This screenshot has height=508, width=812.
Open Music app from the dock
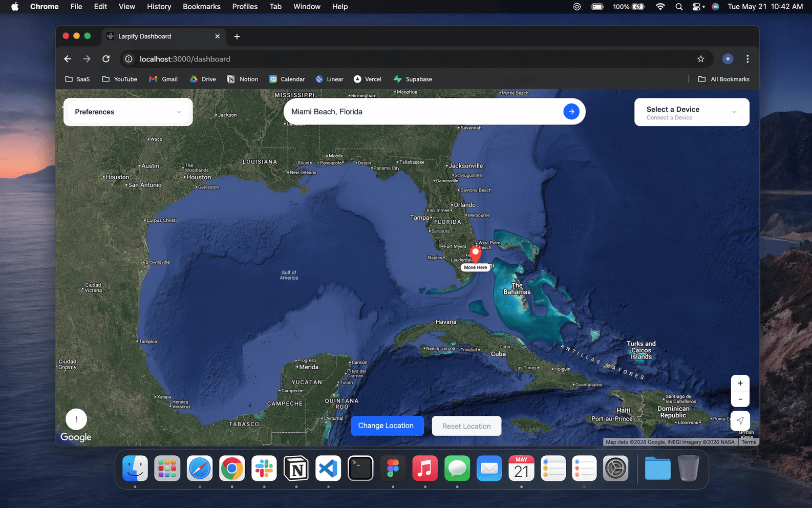click(425, 468)
